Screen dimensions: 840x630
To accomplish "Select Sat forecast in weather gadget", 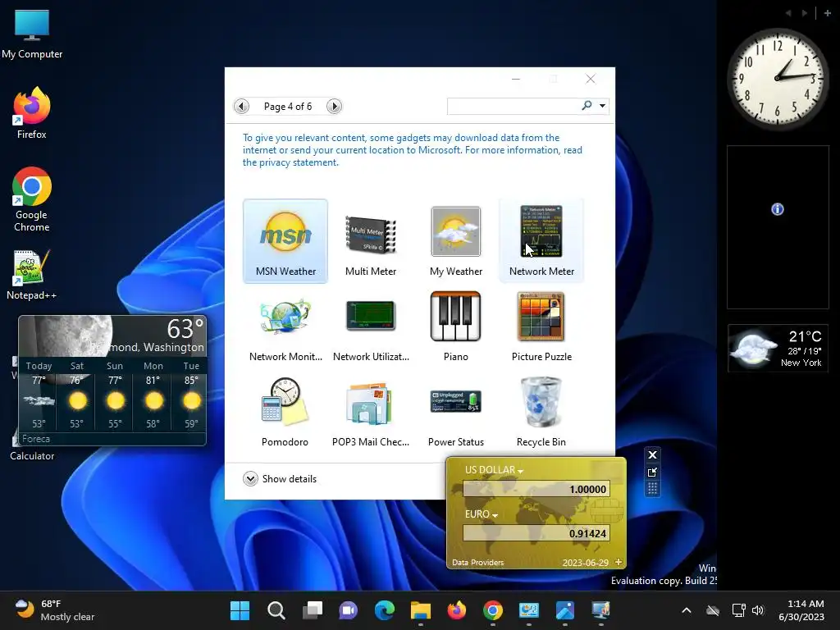I will [76, 395].
